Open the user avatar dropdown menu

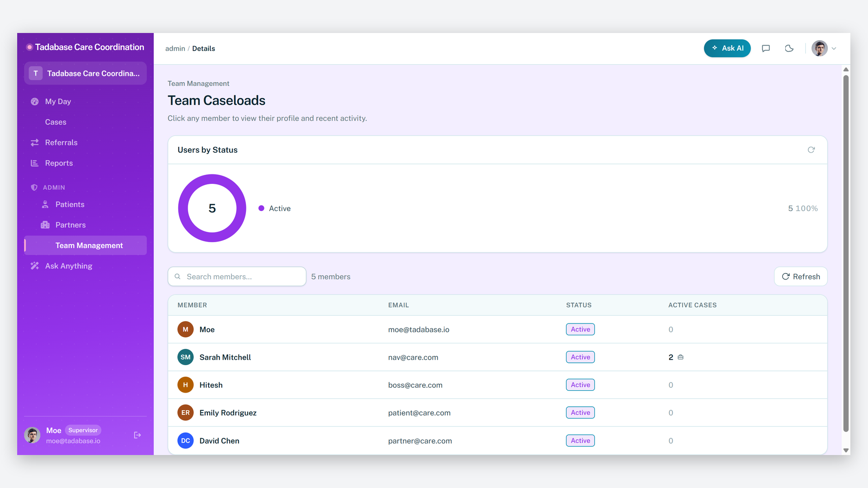click(x=824, y=48)
